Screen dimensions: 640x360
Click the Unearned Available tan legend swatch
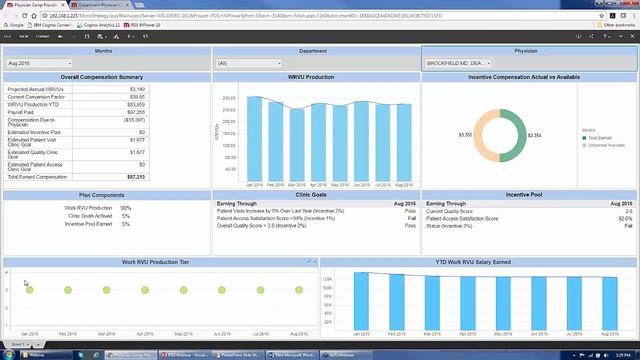pyautogui.click(x=584, y=145)
